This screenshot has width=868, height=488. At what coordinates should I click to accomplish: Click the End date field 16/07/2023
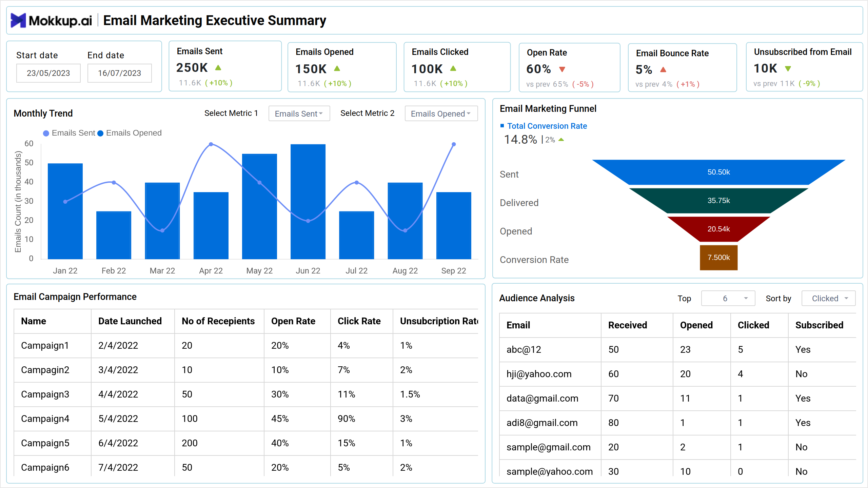pos(120,73)
